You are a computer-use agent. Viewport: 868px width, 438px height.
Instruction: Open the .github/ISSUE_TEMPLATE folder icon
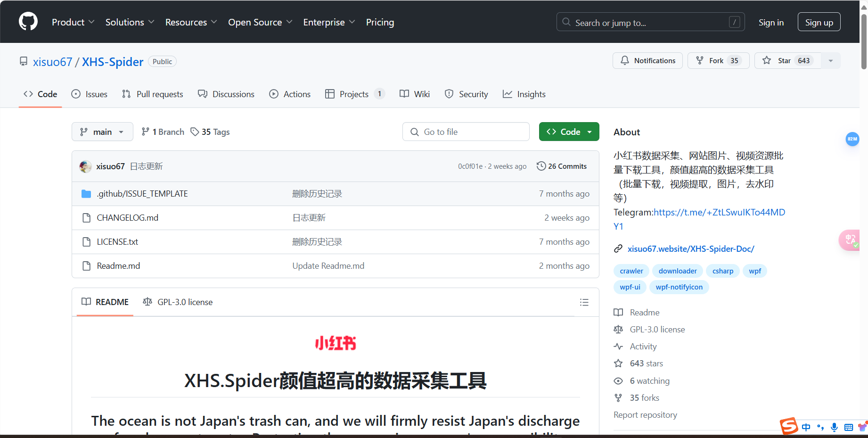pyautogui.click(x=86, y=193)
